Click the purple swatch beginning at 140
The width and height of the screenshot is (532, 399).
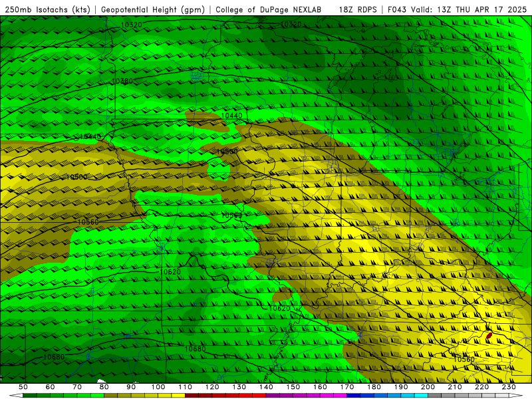pos(273,395)
